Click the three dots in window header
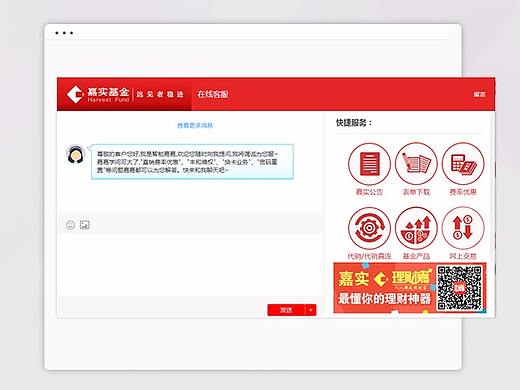520x390 pixels. point(64,33)
